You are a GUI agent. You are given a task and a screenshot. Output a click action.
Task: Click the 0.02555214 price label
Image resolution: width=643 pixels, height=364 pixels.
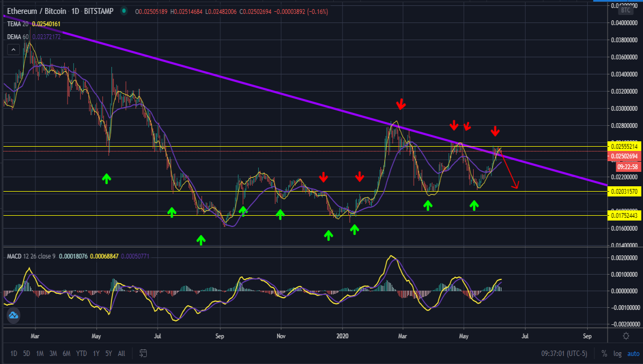(x=624, y=146)
